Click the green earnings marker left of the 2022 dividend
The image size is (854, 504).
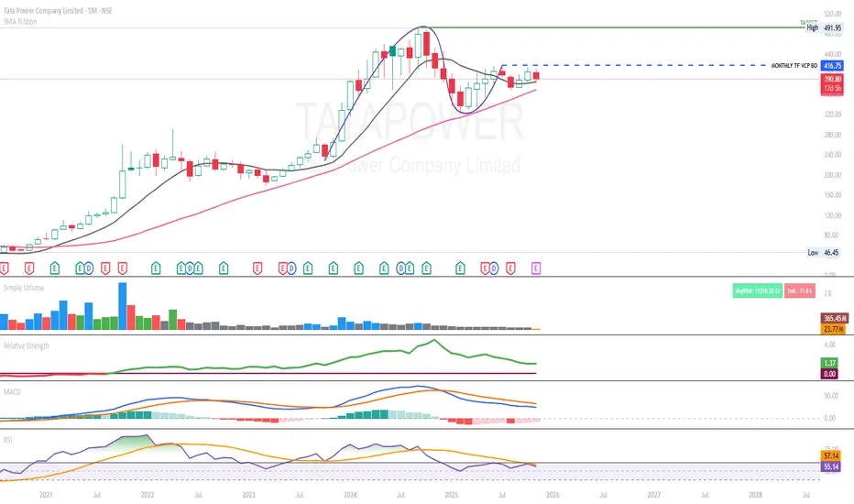(x=181, y=268)
